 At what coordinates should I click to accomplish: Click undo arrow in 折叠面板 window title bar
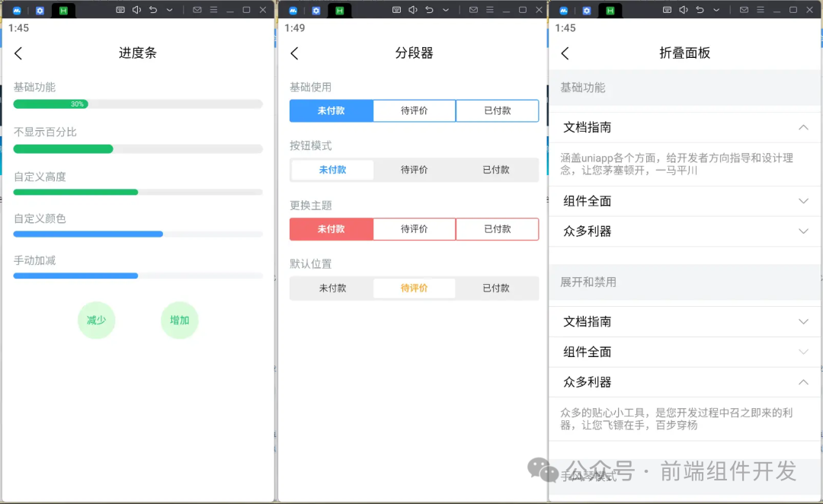coord(700,10)
